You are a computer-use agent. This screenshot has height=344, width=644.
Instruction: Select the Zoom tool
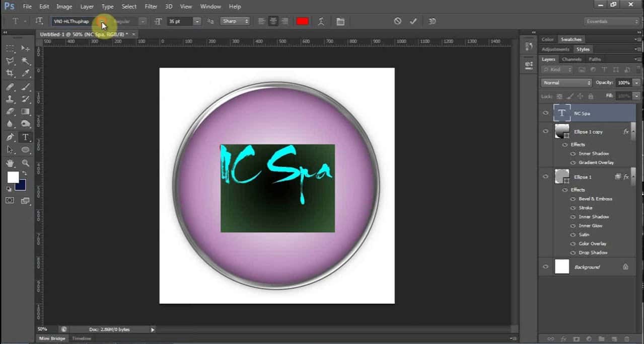[x=25, y=163]
